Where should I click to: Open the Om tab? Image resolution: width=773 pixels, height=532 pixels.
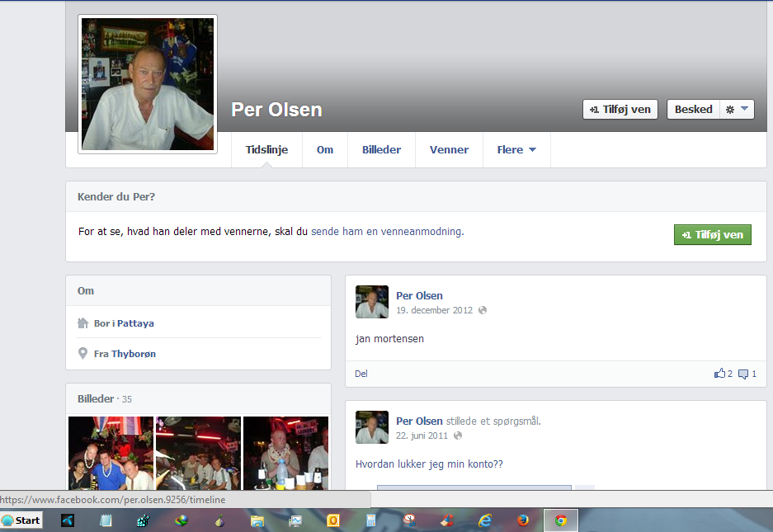[x=325, y=150]
